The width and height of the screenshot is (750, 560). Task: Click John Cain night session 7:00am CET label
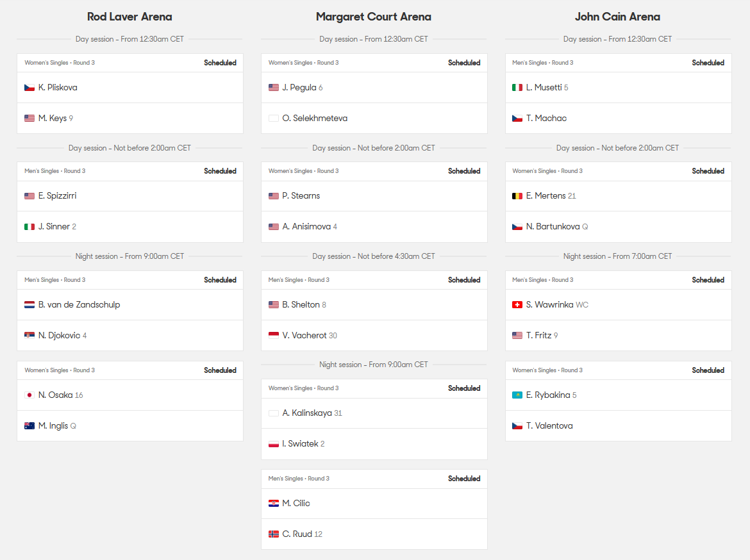pyautogui.click(x=617, y=256)
